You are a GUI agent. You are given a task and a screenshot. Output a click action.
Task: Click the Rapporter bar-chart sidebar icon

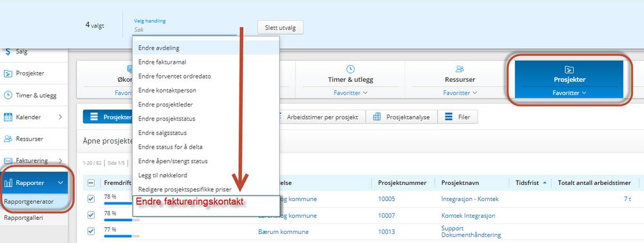pyautogui.click(x=8, y=183)
